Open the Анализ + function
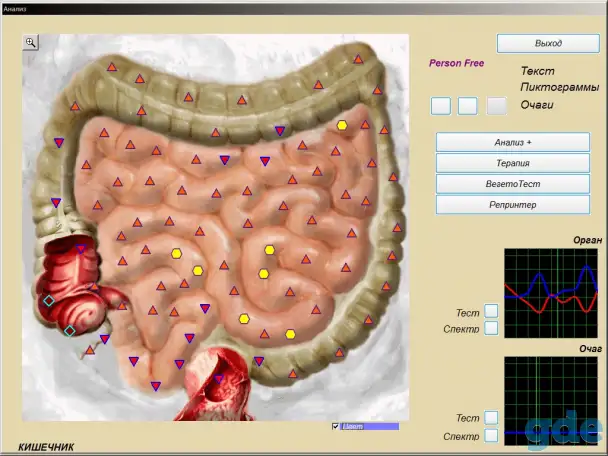Image resolution: width=608 pixels, height=456 pixels. coord(513,142)
